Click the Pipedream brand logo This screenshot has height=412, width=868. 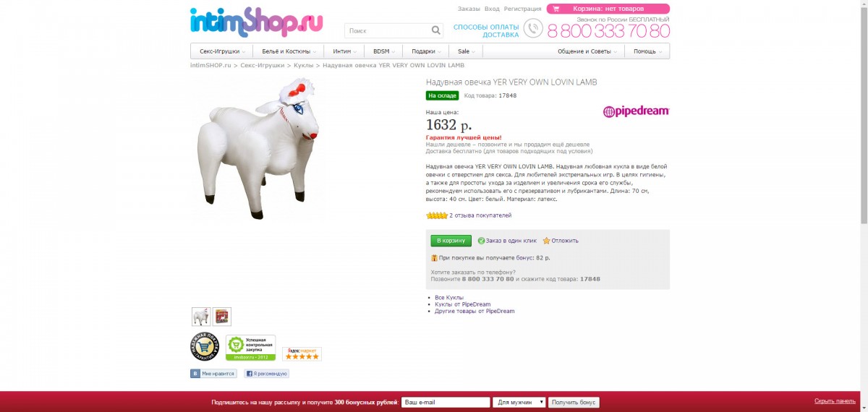coord(637,111)
